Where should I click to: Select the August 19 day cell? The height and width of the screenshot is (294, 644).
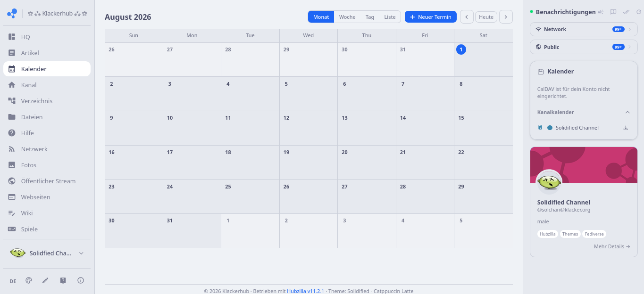(x=309, y=162)
